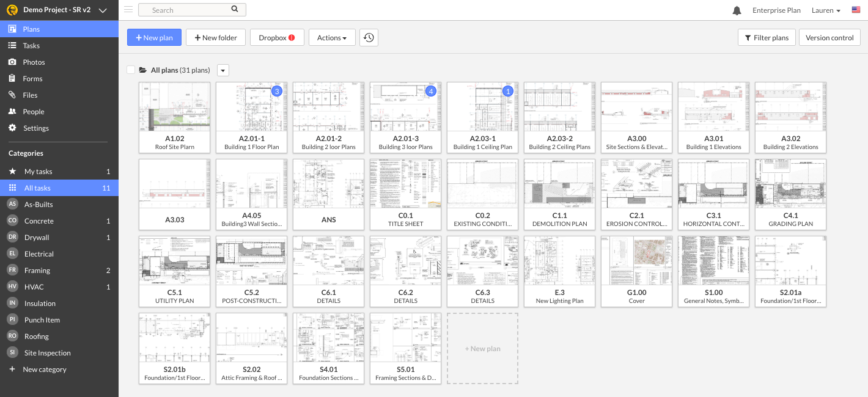Select the Electrical category
The width and height of the screenshot is (868, 397).
(39, 253)
